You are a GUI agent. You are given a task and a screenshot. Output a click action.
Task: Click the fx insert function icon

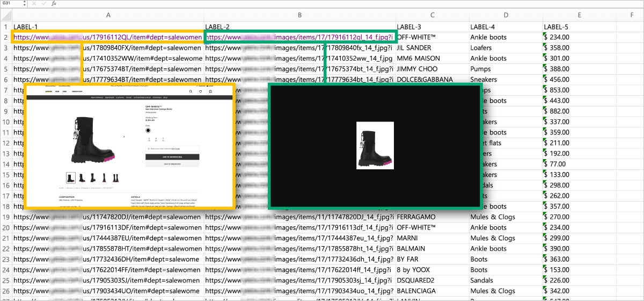(x=54, y=3)
